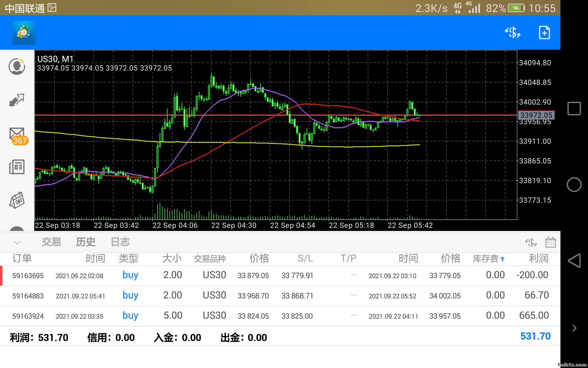Open the Accounts profile icon in sidebar
Viewport: 588px width, 368px height.
tap(17, 66)
